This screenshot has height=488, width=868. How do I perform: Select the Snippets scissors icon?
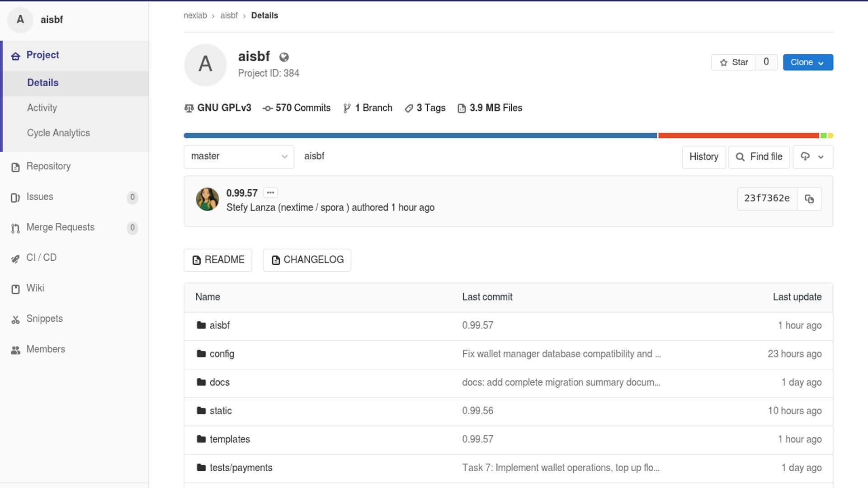point(15,319)
